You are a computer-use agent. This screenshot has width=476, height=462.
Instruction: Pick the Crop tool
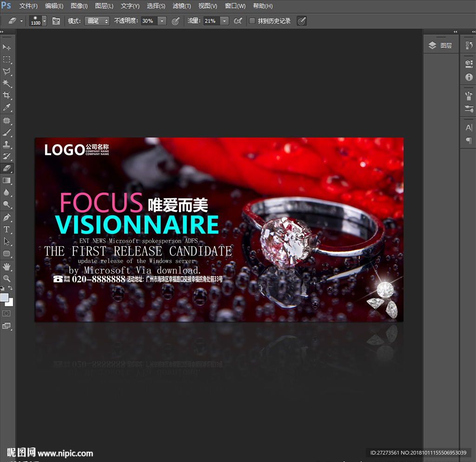click(7, 95)
